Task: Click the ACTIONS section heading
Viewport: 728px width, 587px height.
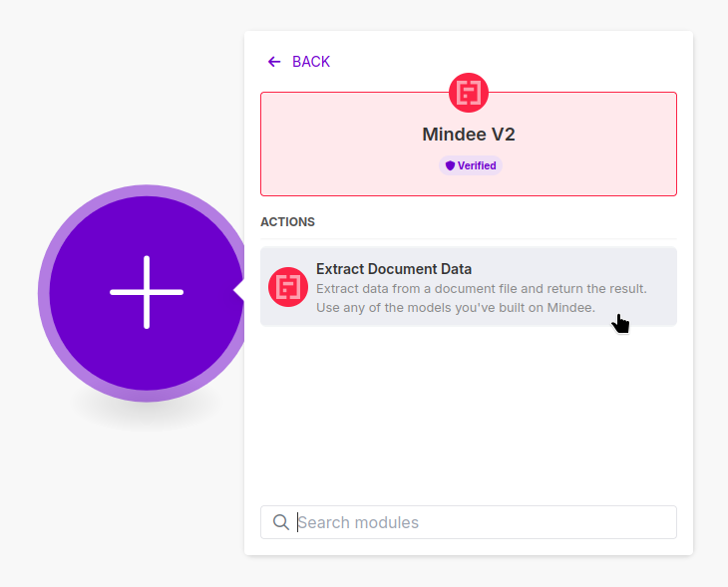Action: click(x=287, y=222)
